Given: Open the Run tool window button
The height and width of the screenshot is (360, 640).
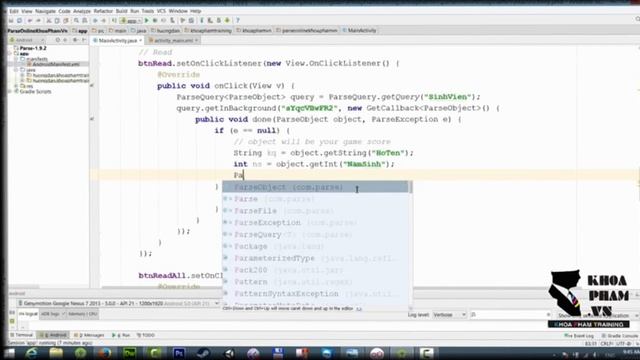Looking at the screenshot, I should [121, 335].
